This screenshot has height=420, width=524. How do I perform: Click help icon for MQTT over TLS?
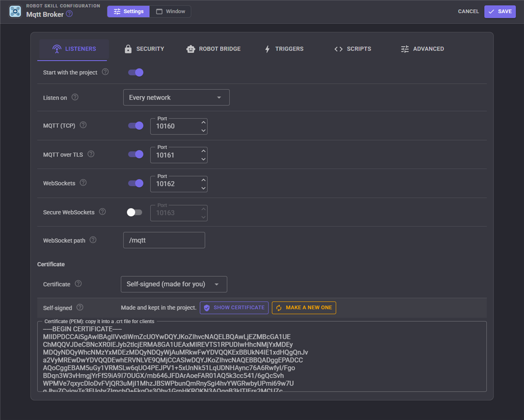[x=91, y=154]
